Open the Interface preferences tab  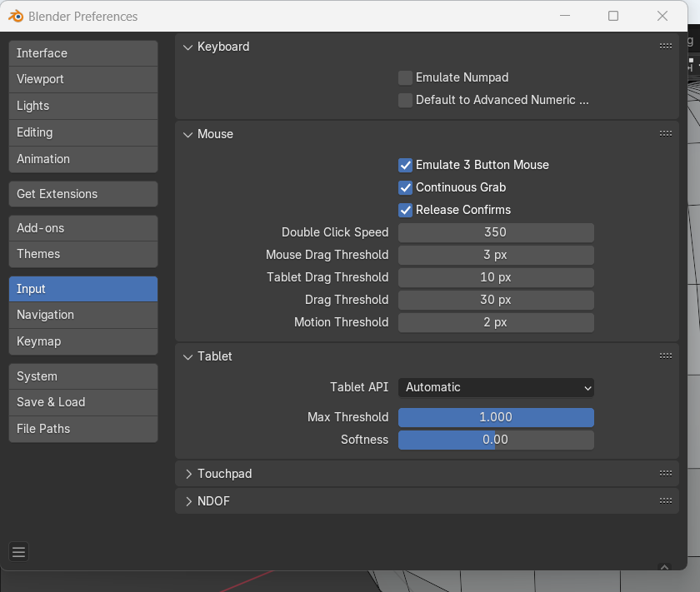pos(83,53)
